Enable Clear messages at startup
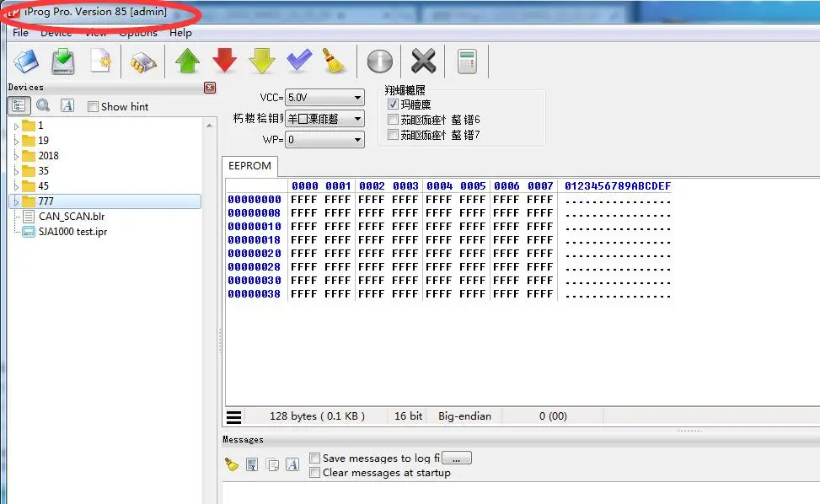This screenshot has height=504, width=820. click(314, 473)
